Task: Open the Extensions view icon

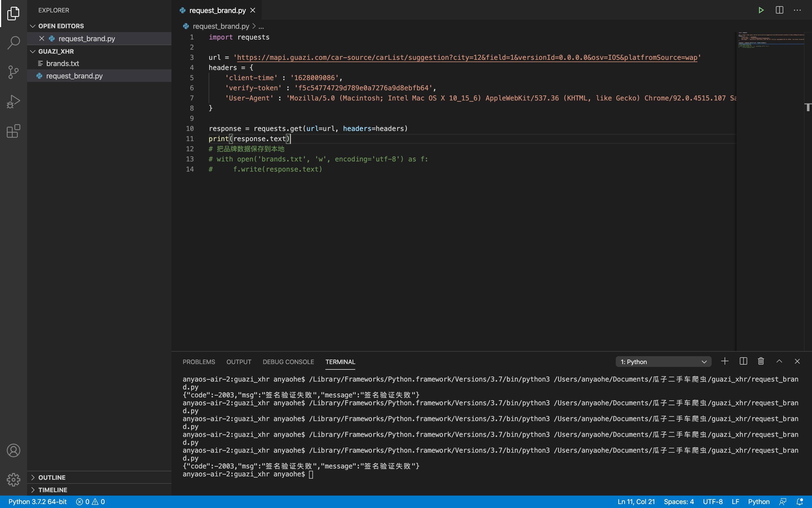Action: coord(14,131)
